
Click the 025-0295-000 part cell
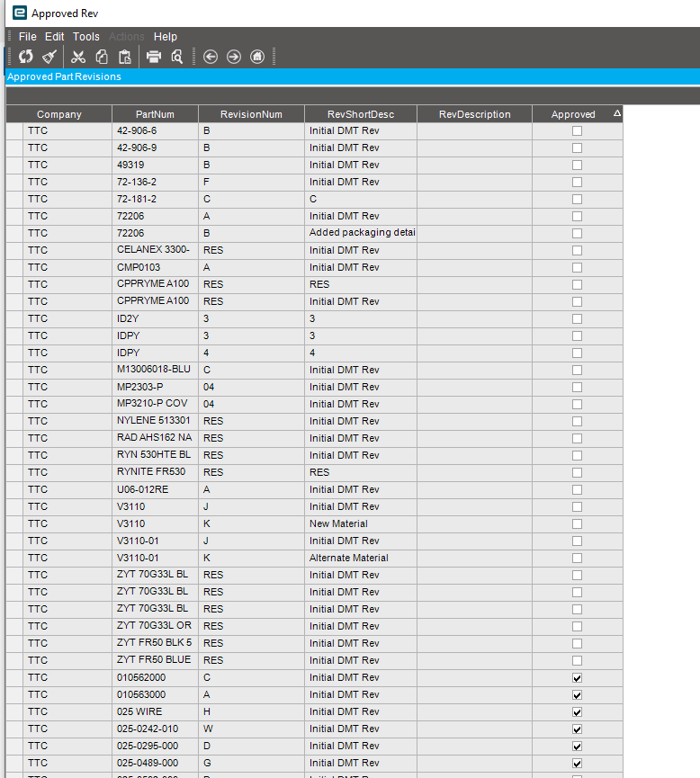coord(155,746)
